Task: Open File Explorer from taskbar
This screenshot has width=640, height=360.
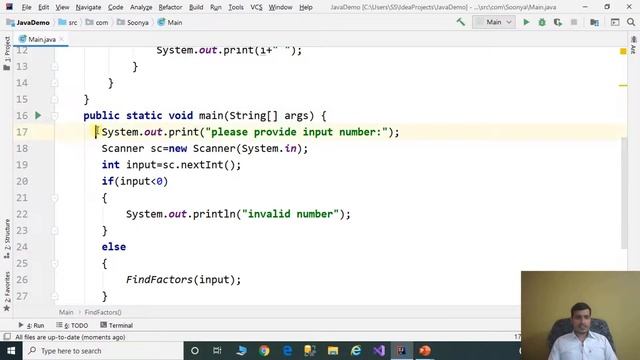Action: pos(333,351)
